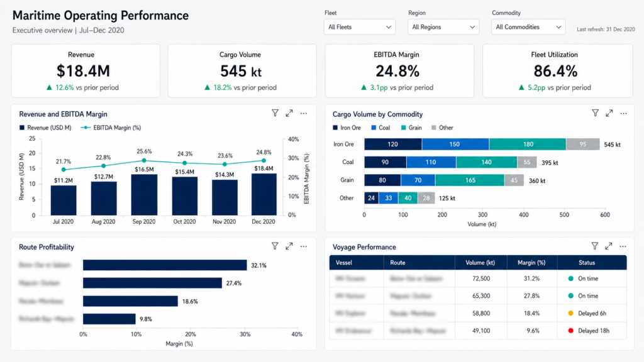Toggle the Grain legend entry

tap(411, 128)
